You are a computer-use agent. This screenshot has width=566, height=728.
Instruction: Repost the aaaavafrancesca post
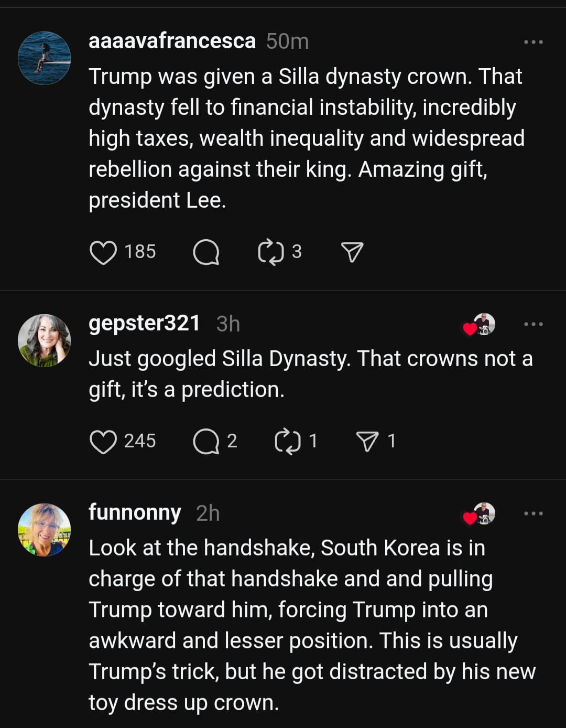pyautogui.click(x=271, y=252)
